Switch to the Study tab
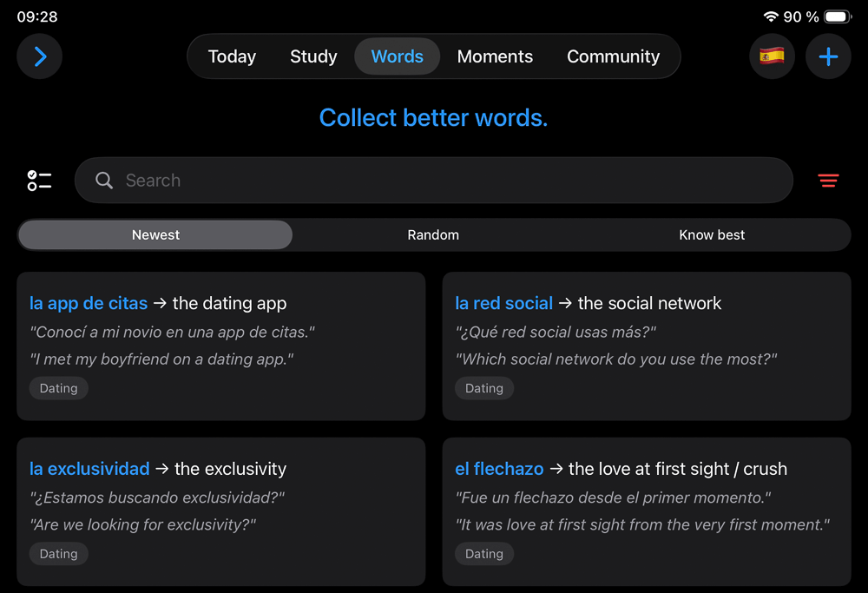Screen dimensions: 868x593 point(312,56)
